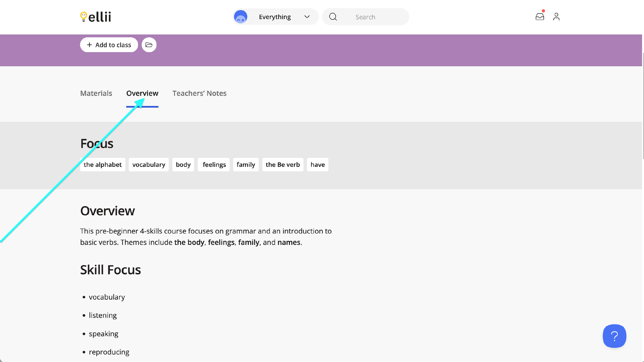Click the family focus tag
The image size is (644, 362).
tap(246, 164)
